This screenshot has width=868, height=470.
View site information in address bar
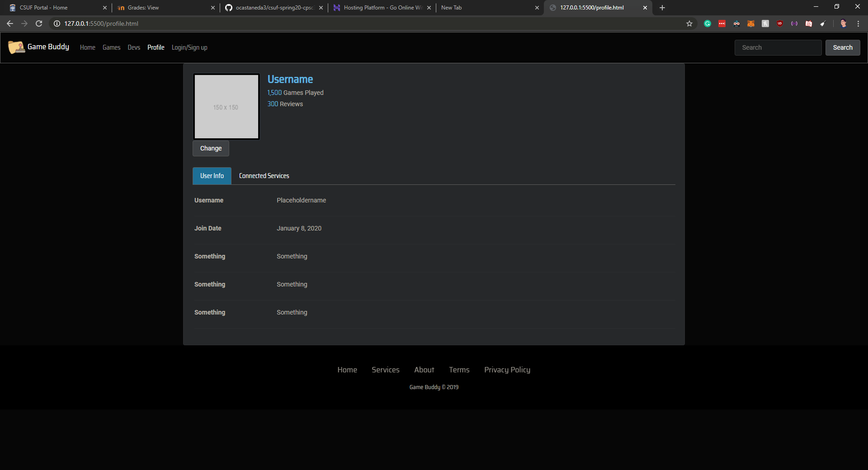click(x=57, y=23)
